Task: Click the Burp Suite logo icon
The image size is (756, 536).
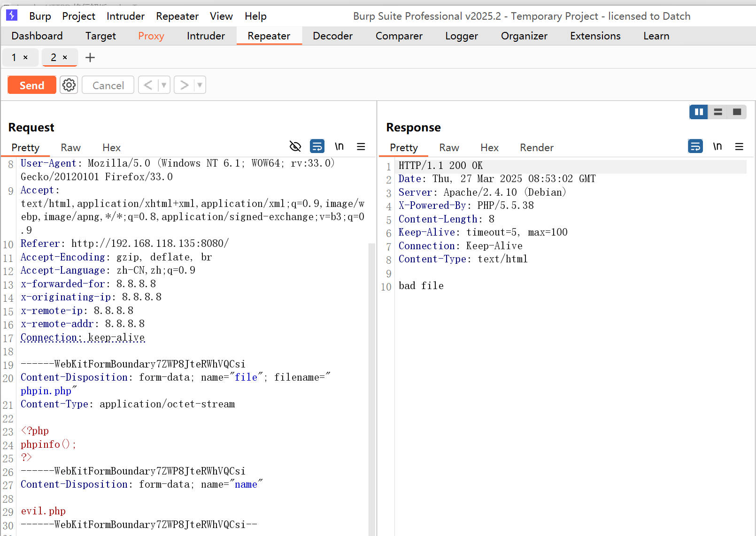Action: [x=12, y=15]
